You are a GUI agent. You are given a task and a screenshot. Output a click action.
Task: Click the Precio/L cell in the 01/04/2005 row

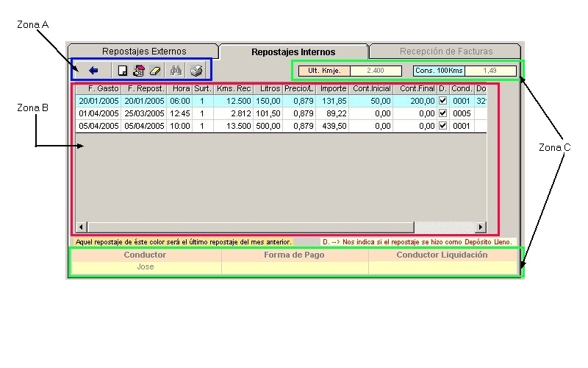299,113
